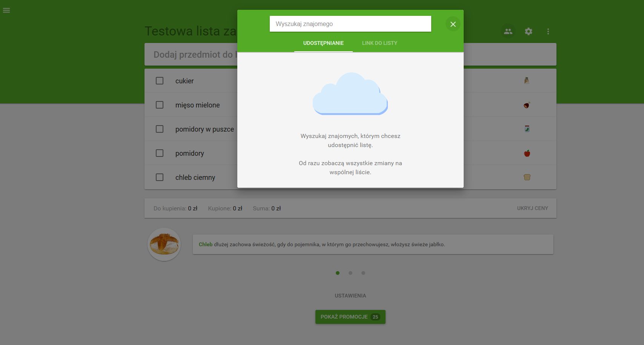Select the cukier item text
Viewport: 644px width, 345px height.
(184, 81)
